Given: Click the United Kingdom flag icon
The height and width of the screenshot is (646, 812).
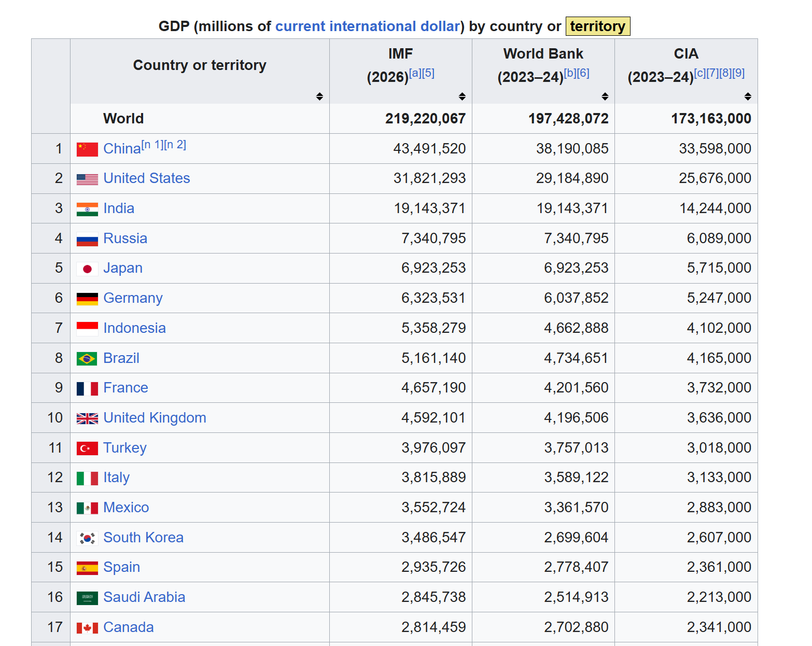Looking at the screenshot, I should 87,418.
